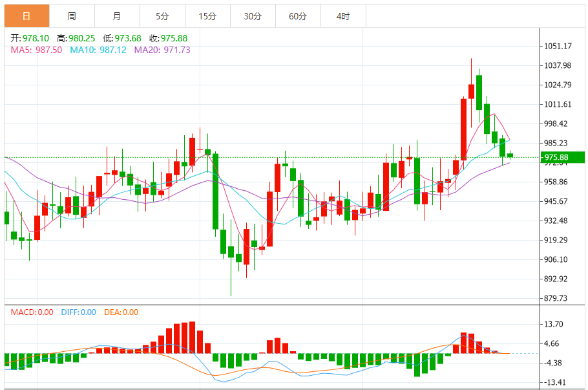Open the 15分 timeframe tab
The image size is (588, 390).
coord(208,16)
